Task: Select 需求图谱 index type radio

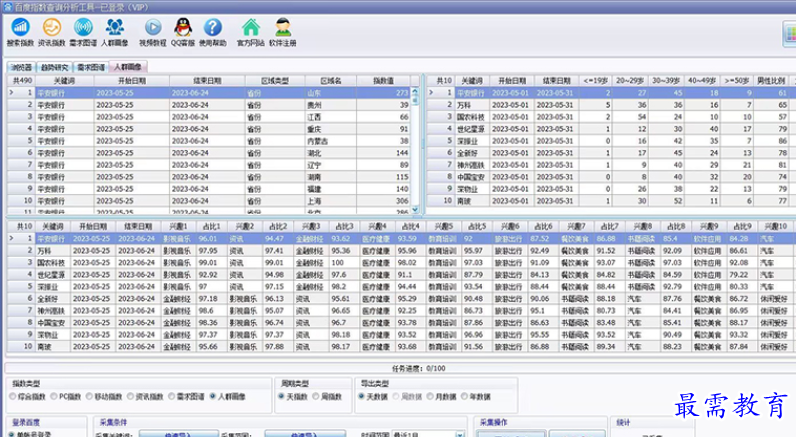Action: (186, 396)
